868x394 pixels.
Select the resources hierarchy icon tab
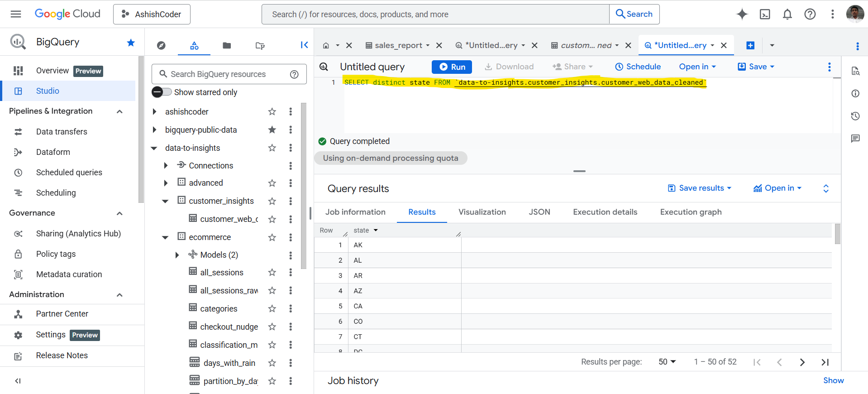point(194,45)
